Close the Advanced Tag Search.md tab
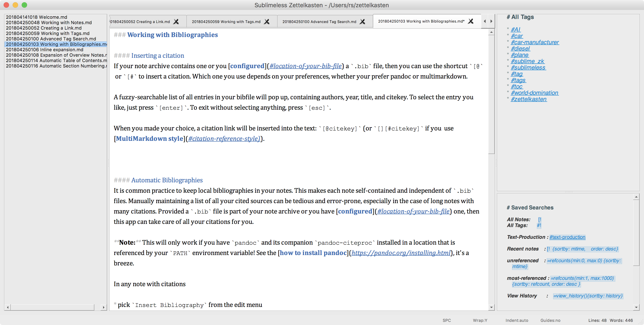Screen dimensions: 644x325 [362, 22]
